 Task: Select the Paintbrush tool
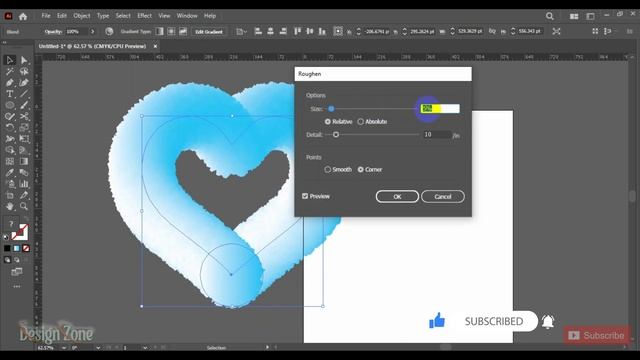click(24, 105)
